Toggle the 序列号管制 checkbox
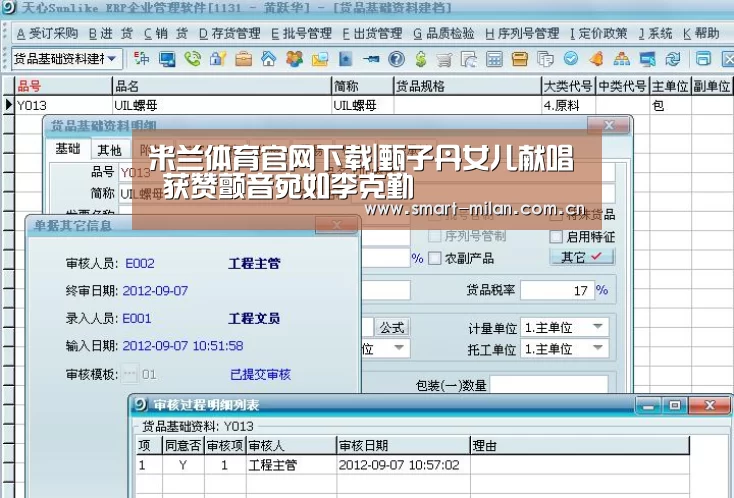This screenshot has width=734, height=498. 435,236
